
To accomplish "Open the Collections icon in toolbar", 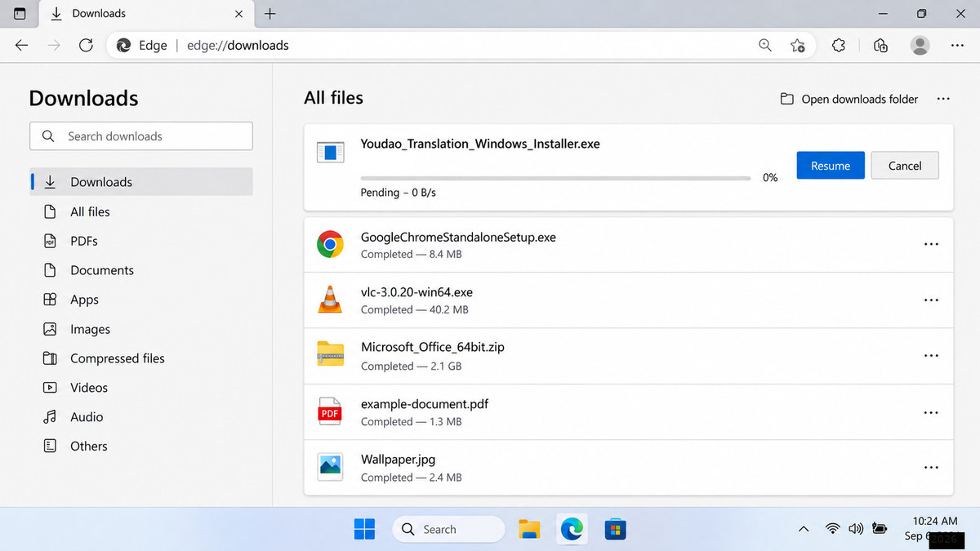I will 880,46.
